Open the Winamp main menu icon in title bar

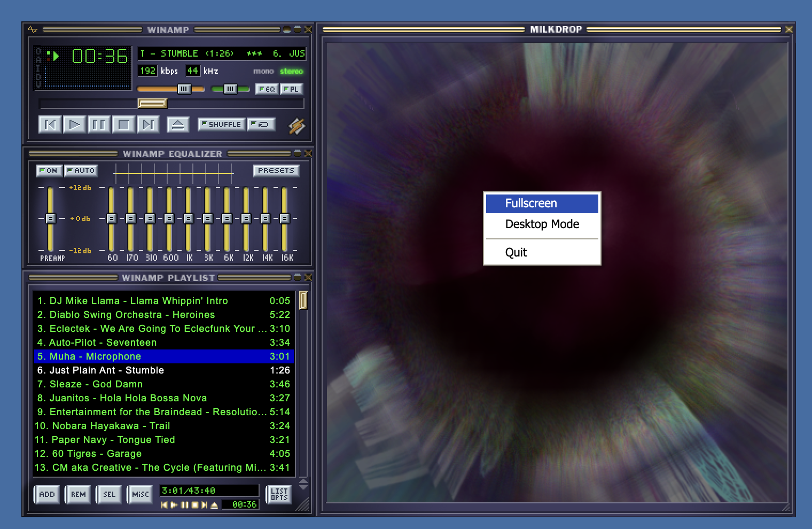click(33, 29)
